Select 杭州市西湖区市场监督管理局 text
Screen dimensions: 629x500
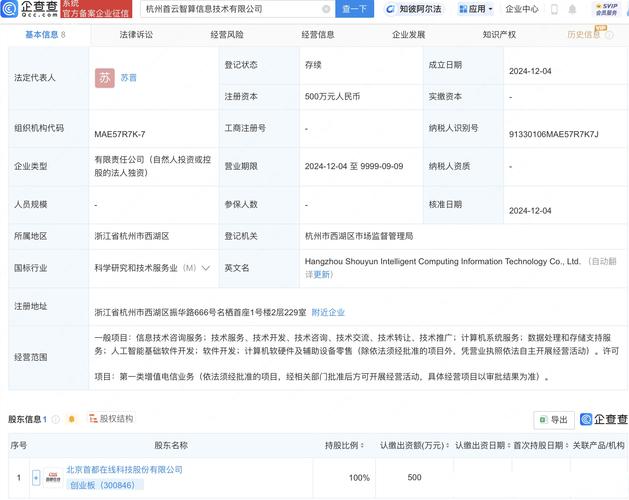[359, 236]
